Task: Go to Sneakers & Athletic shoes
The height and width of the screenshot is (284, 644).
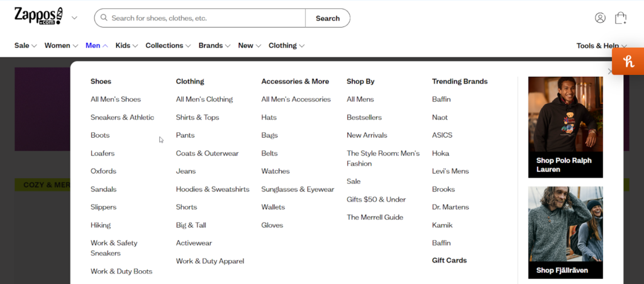Action: [122, 117]
